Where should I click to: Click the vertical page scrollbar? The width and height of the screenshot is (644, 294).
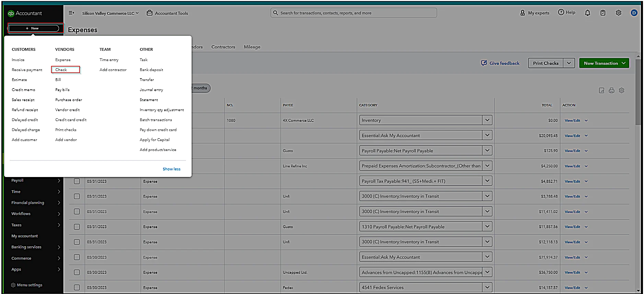638,93
